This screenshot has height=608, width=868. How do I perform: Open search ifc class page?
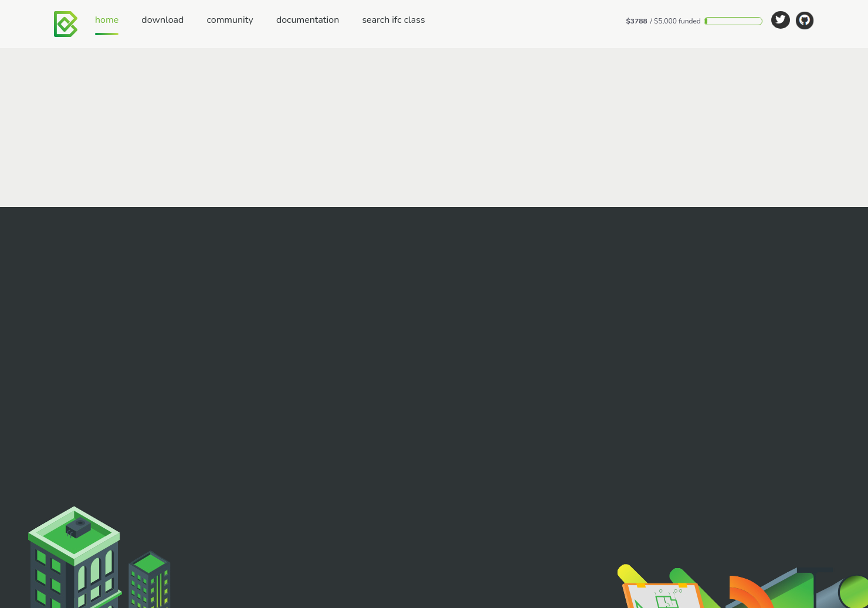click(x=393, y=20)
